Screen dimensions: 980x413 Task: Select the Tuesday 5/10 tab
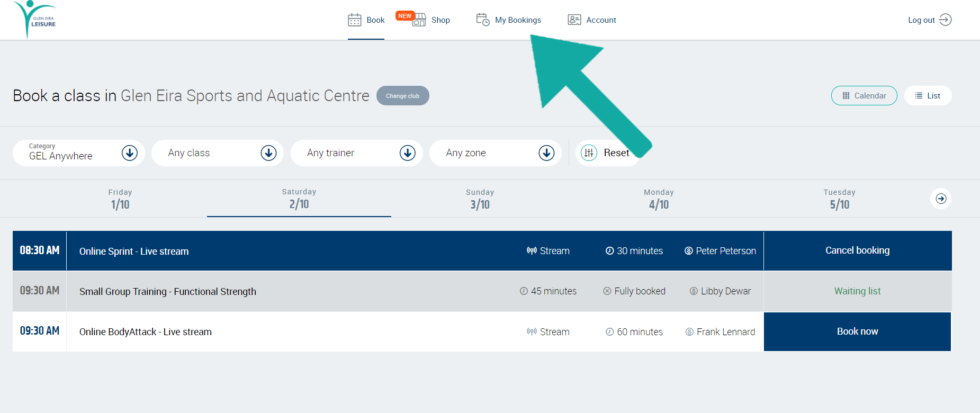[840, 199]
